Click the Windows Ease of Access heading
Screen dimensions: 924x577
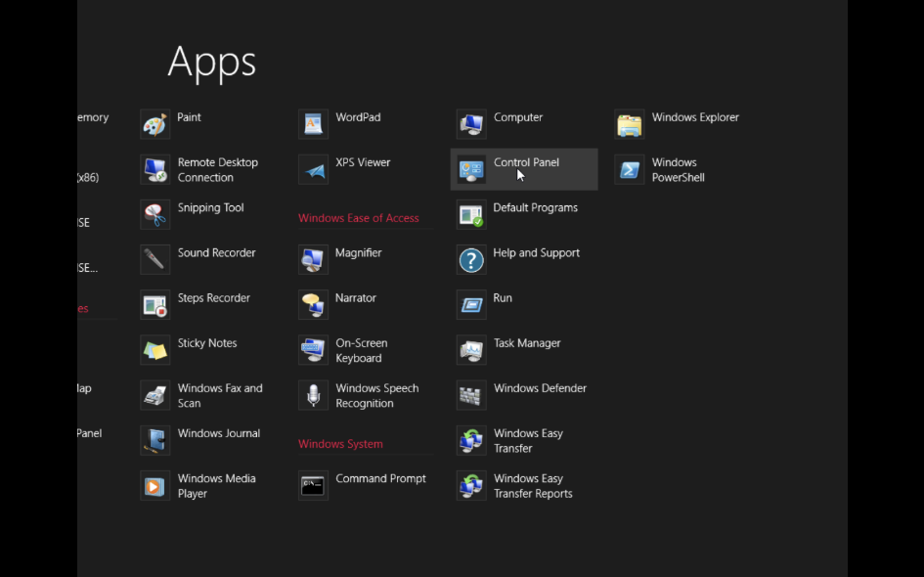coord(358,218)
